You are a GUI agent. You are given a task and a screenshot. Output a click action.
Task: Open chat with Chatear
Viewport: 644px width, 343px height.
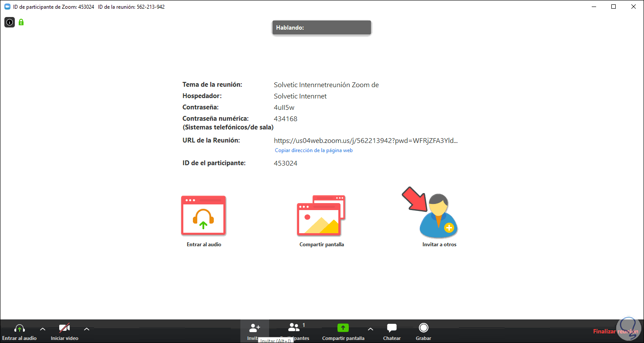pyautogui.click(x=392, y=332)
